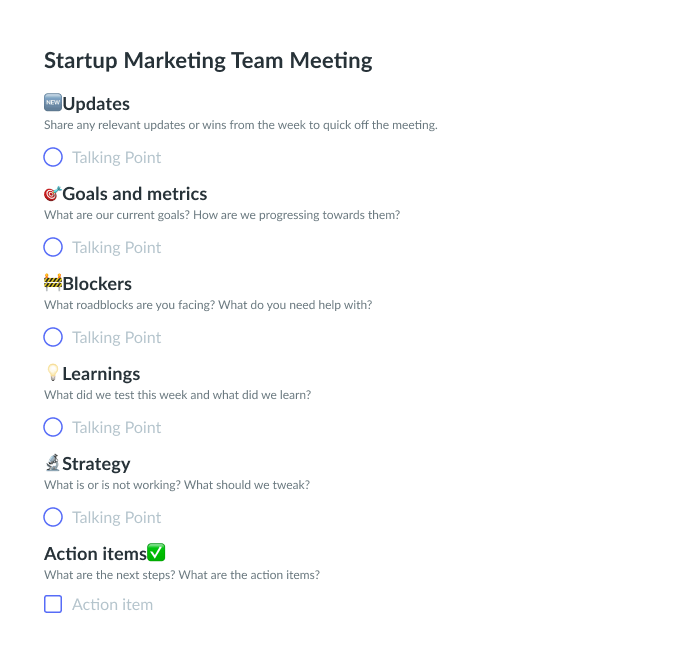The height and width of the screenshot is (668, 684).
Task: Tick the Strategy talking point circle
Action: [x=53, y=517]
